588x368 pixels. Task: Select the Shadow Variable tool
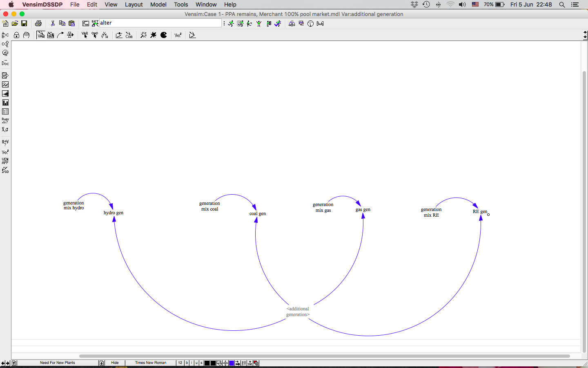(95, 35)
